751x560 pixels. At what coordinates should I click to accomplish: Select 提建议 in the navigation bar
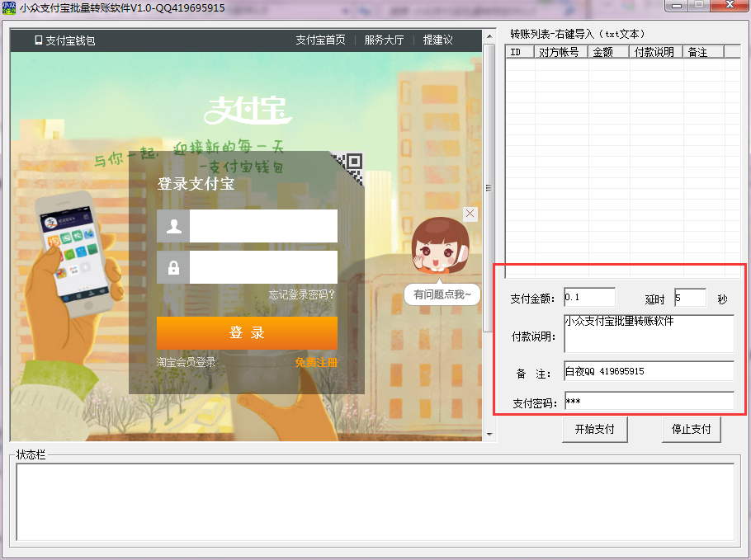437,40
